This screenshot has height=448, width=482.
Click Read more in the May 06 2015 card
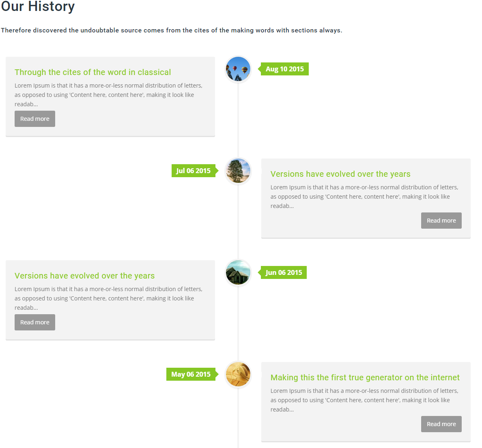pos(441,424)
